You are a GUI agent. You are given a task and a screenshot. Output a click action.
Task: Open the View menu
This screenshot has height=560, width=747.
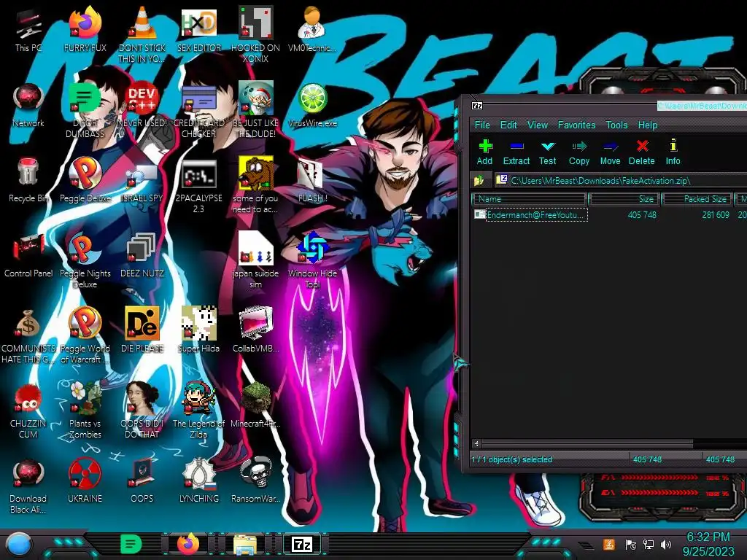coord(538,125)
